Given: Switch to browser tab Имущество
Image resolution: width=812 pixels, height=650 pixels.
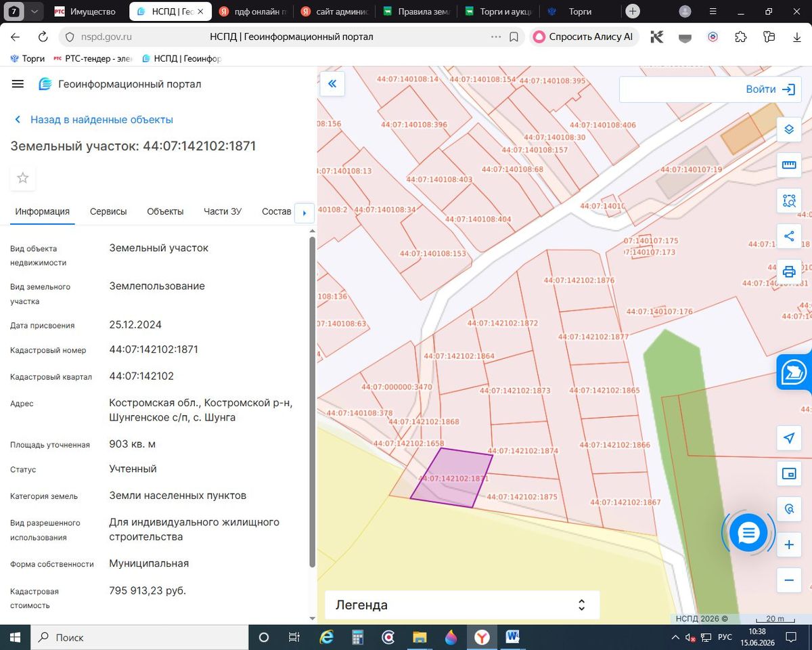Looking at the screenshot, I should (87, 12).
